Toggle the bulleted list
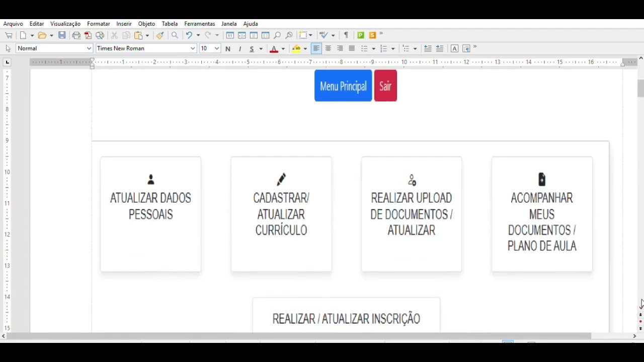 365,48
